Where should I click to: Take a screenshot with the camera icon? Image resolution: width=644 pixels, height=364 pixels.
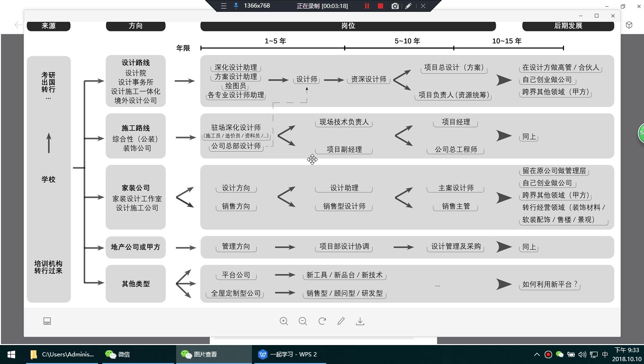click(x=395, y=6)
